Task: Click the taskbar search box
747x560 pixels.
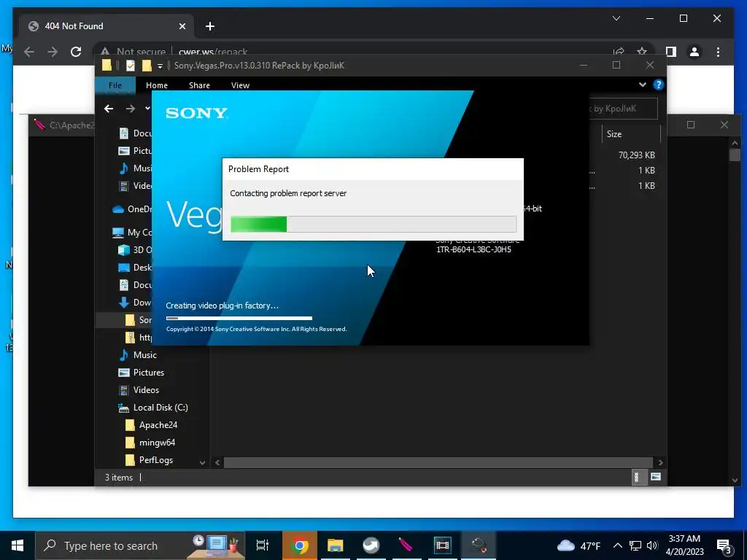Action: point(140,545)
